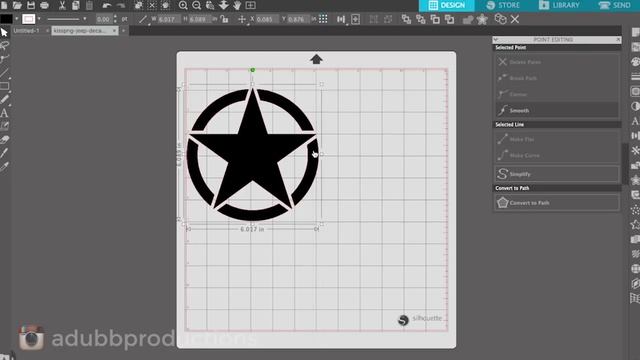This screenshot has height=360, width=640.
Task: Click the line thickness stepper arrows
Action: 115,19
